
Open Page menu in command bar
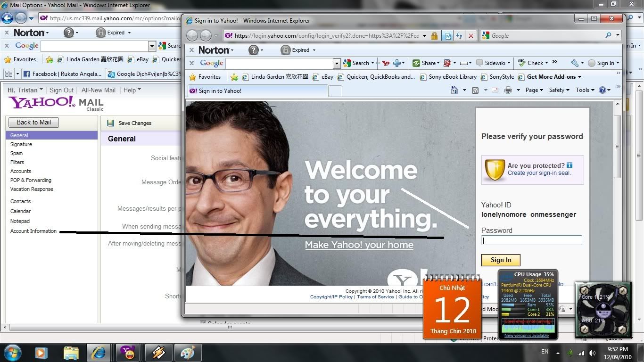534,90
